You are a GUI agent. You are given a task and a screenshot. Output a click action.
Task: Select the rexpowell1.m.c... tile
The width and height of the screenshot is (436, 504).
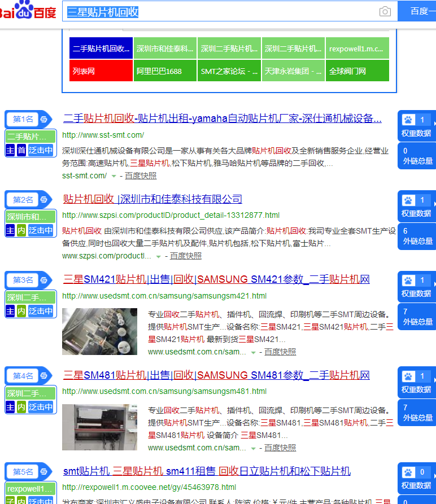357,48
